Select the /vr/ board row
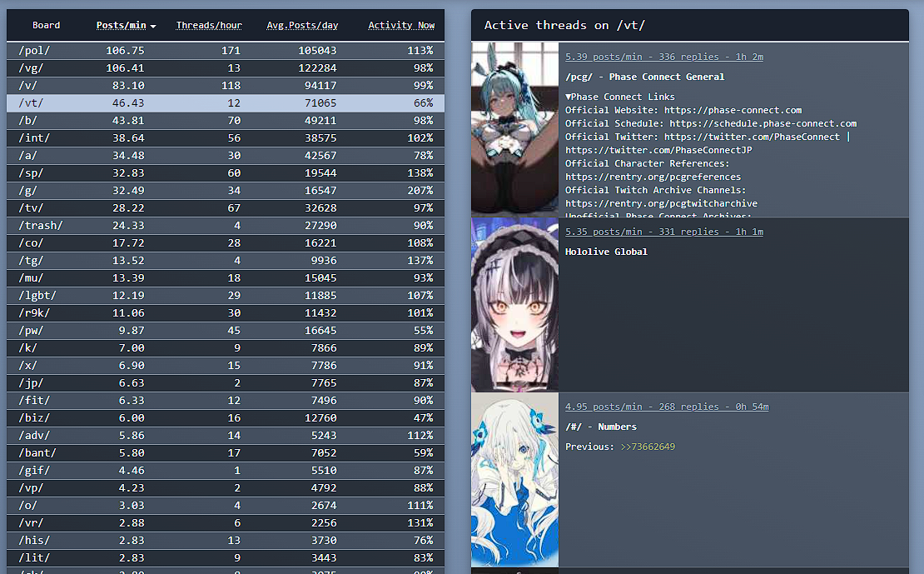This screenshot has height=574, width=924. [x=226, y=523]
